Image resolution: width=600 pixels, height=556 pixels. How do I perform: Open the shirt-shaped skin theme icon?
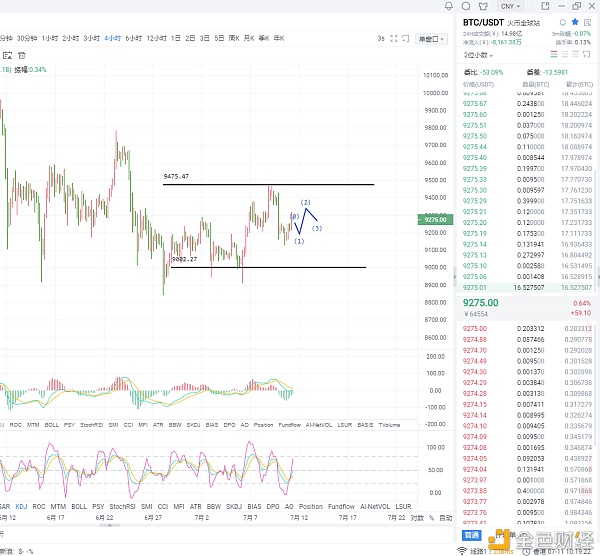(483, 6)
